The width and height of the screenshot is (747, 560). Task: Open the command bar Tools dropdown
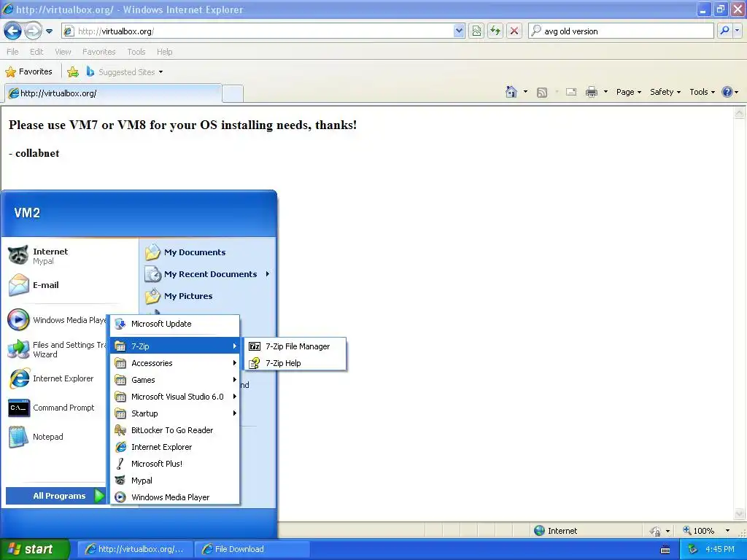[703, 92]
